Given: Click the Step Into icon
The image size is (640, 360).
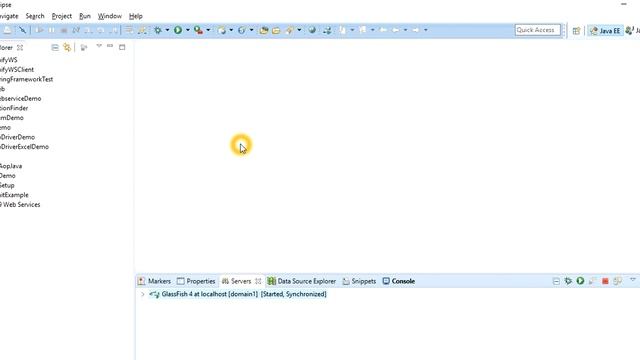Looking at the screenshot, I should click(x=88, y=30).
